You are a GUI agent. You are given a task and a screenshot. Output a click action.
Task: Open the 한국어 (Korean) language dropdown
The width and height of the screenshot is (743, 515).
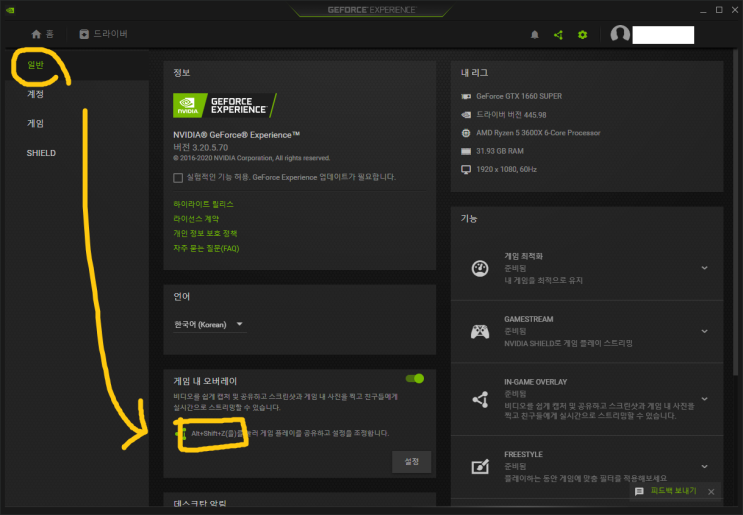209,325
